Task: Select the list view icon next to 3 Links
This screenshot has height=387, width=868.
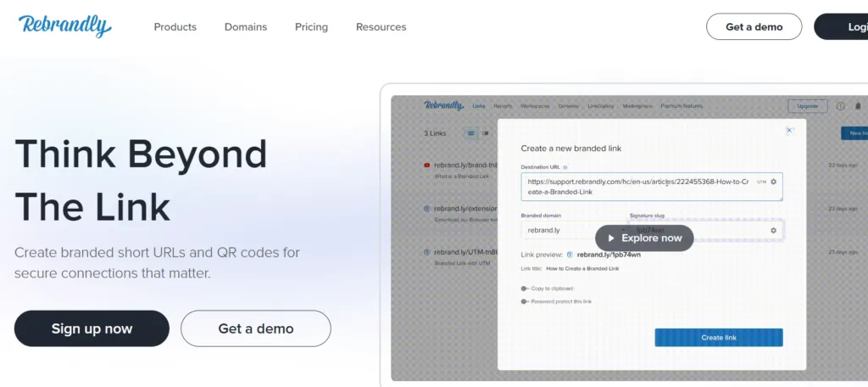Action: point(470,133)
